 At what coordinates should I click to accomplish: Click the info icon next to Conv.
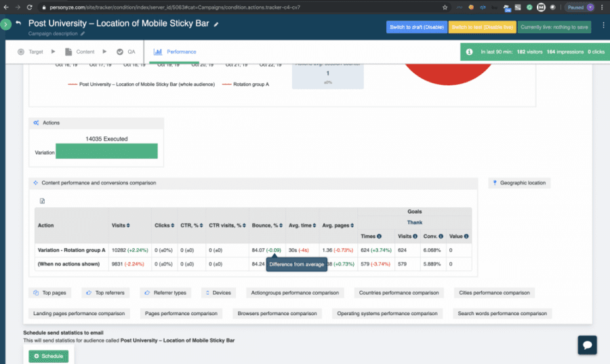441,237
